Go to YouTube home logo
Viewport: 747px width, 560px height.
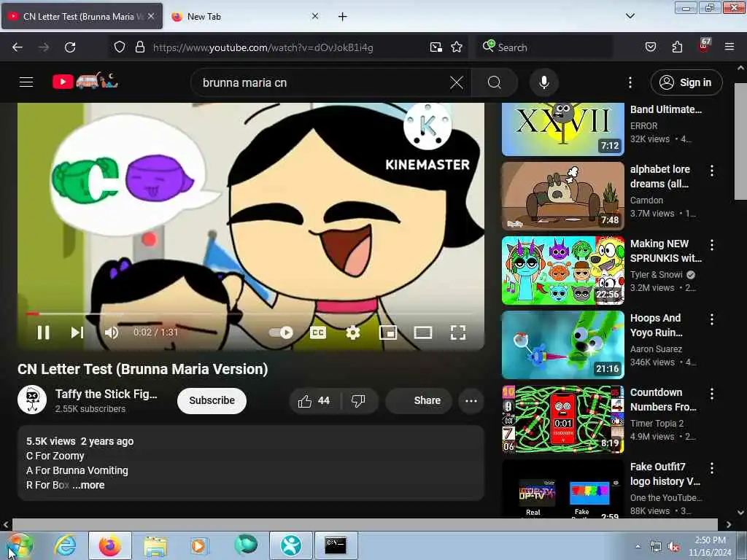click(x=85, y=82)
